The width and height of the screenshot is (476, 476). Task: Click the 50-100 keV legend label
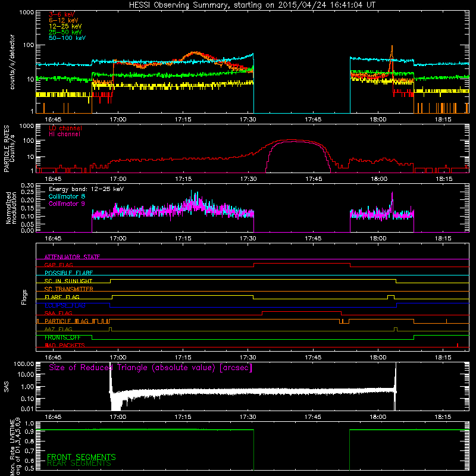[x=67, y=38]
